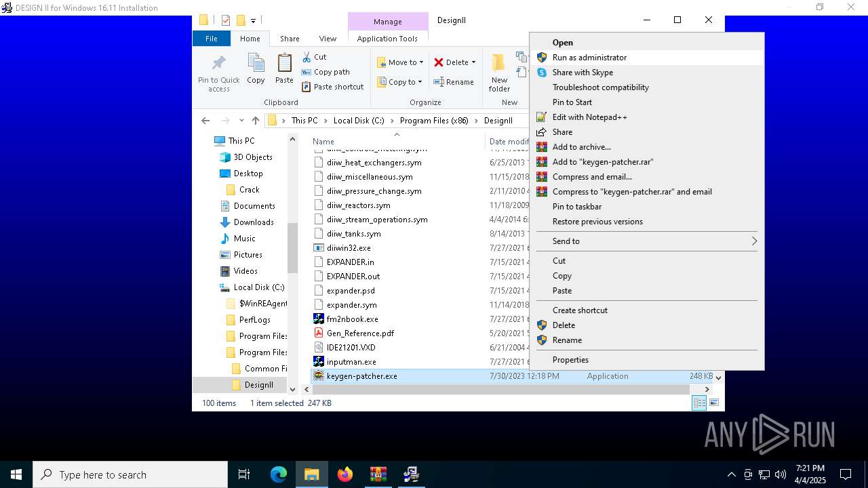Select the fm2nbook.exe file
Screen dimensions: 868x488
tap(352, 319)
